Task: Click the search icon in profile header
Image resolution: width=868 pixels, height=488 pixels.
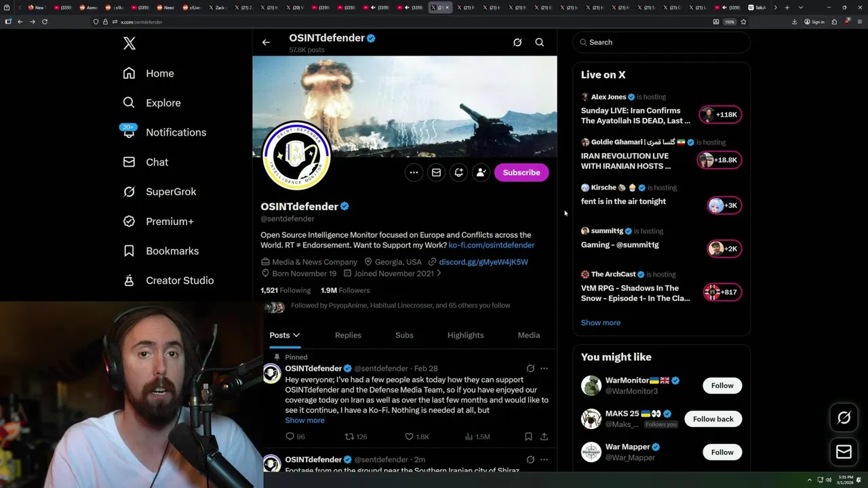Action: (x=540, y=42)
